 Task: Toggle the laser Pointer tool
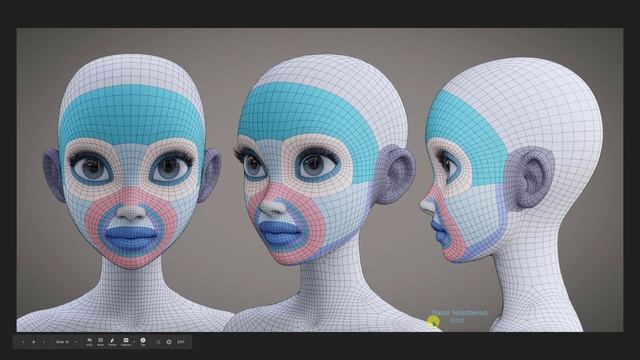click(112, 342)
